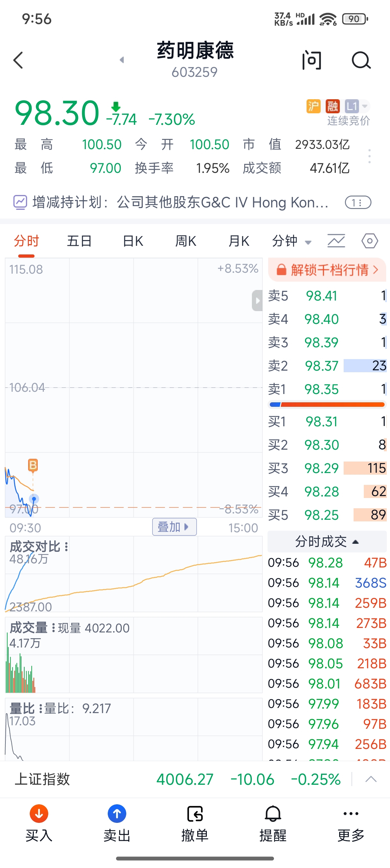Tap the 沪 market badge

point(313,106)
